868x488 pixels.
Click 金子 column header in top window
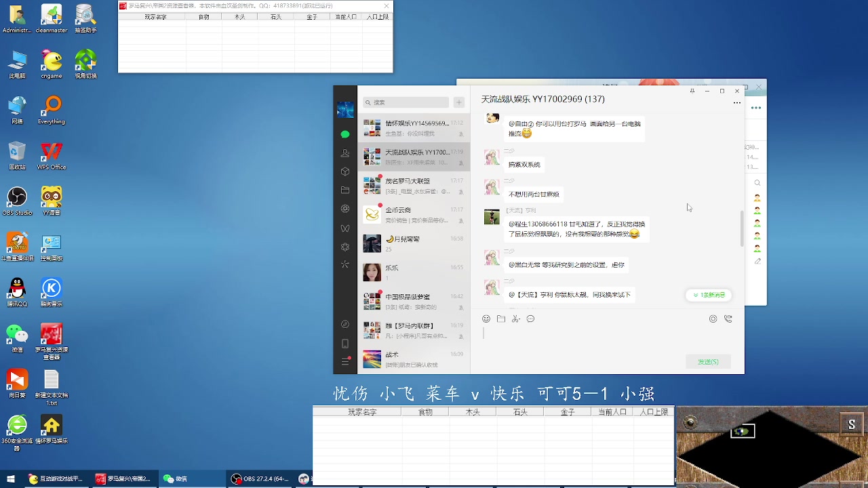pos(312,17)
